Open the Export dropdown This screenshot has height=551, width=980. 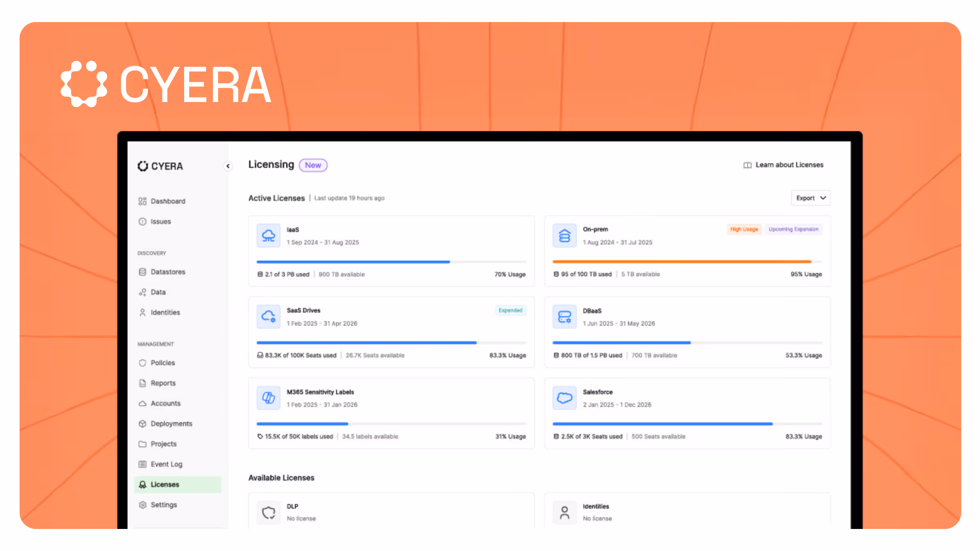[811, 198]
